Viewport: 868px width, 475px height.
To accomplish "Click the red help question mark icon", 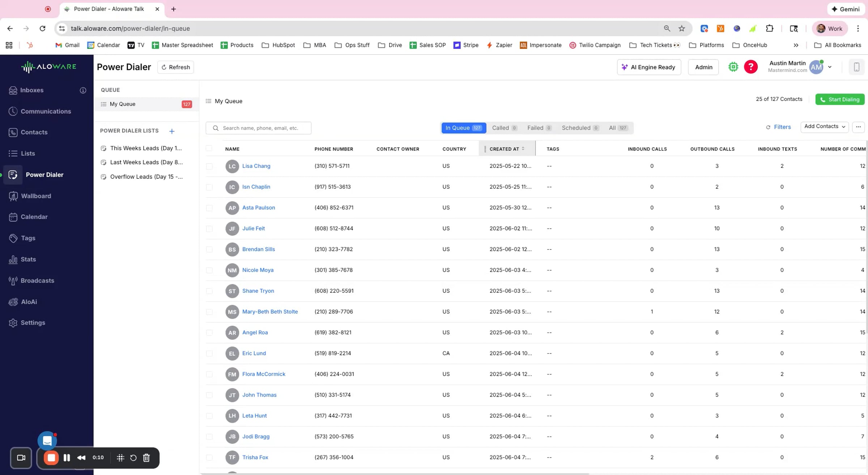I will 750,67.
